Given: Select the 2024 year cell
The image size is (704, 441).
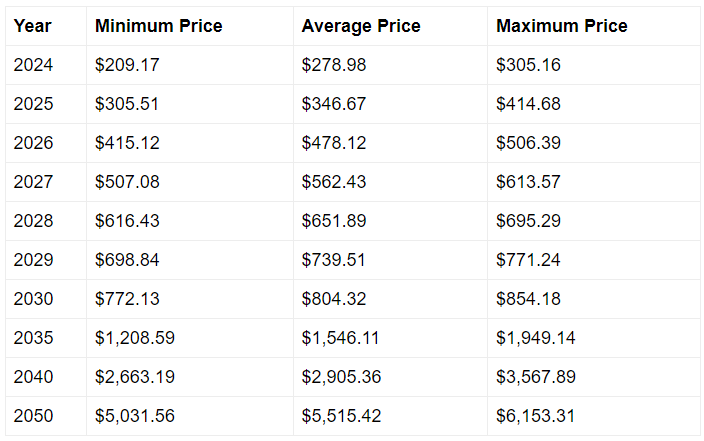Looking at the screenshot, I should 46,65.
